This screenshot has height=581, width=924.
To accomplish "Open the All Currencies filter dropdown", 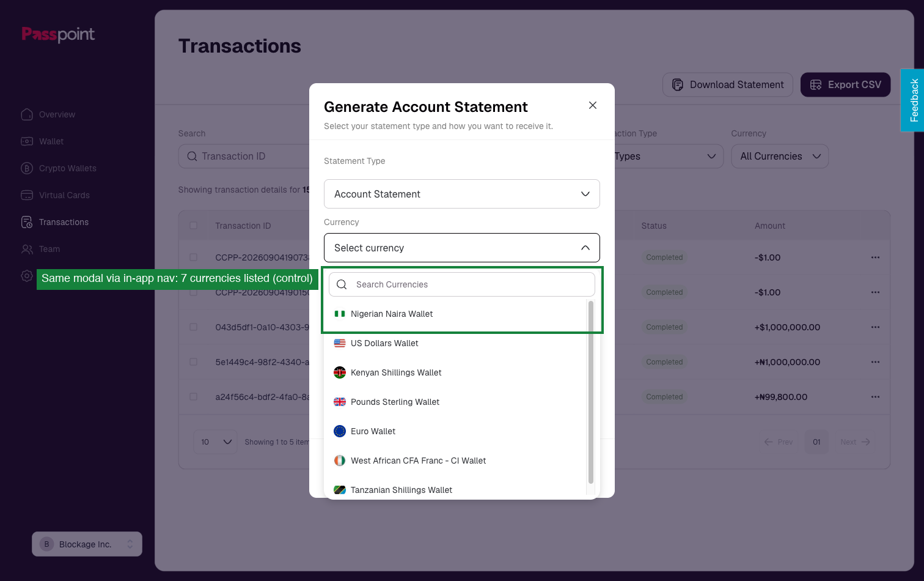I will 780,156.
